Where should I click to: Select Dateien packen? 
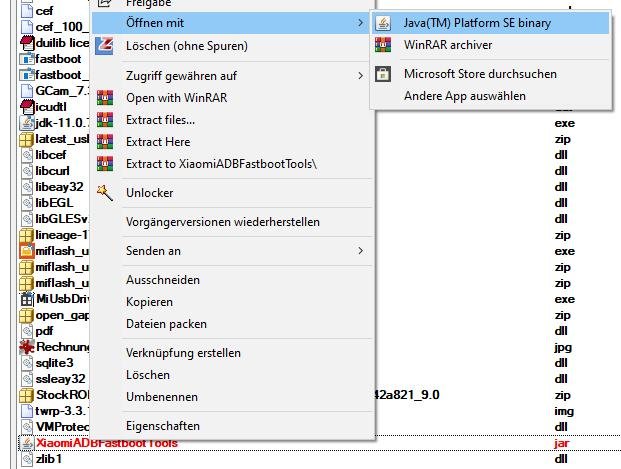pyautogui.click(x=233, y=324)
